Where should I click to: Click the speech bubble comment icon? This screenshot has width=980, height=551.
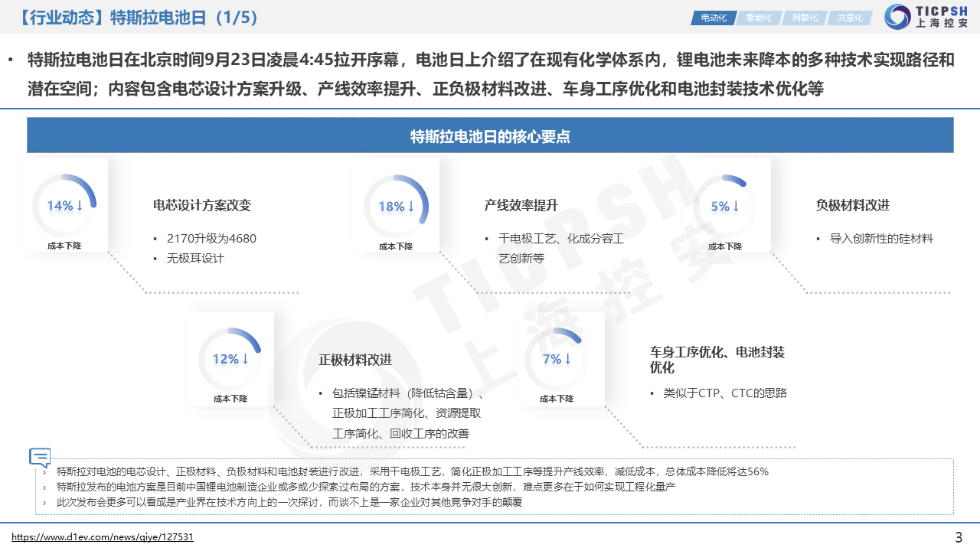tap(40, 458)
